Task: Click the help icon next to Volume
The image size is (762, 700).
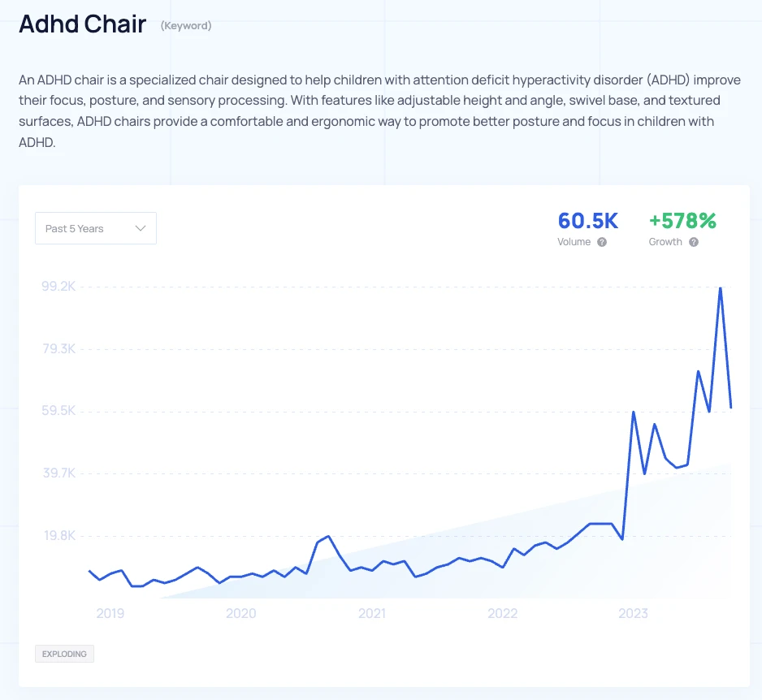Action: tap(602, 242)
